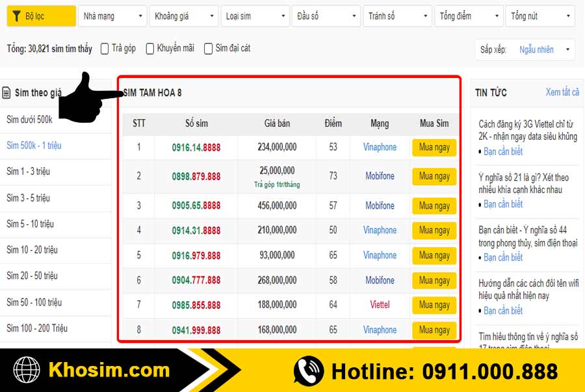Open Xem tất cả in TIN TỨC section
Viewport: 585px width, 392px height.
coord(563,92)
